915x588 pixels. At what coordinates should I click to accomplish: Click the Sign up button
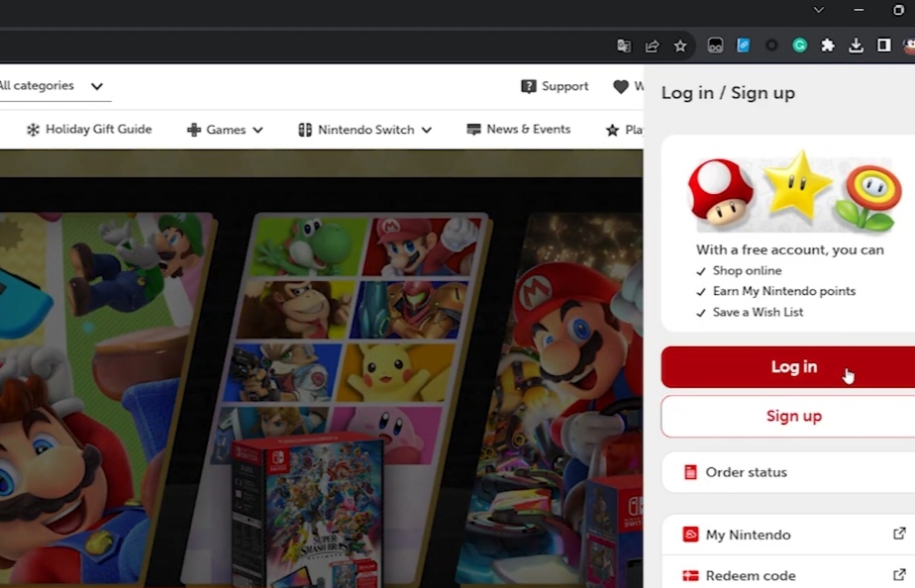click(x=788, y=417)
